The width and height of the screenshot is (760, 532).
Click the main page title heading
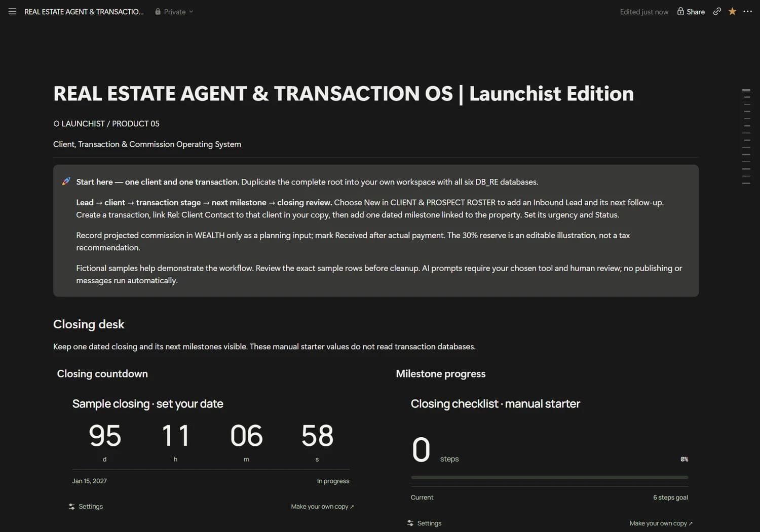click(x=344, y=94)
